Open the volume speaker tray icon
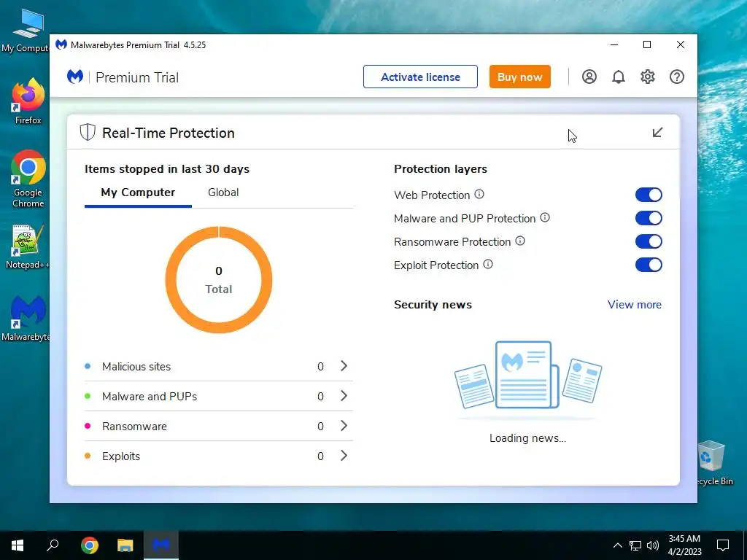Image resolution: width=747 pixels, height=560 pixels. 653,545
